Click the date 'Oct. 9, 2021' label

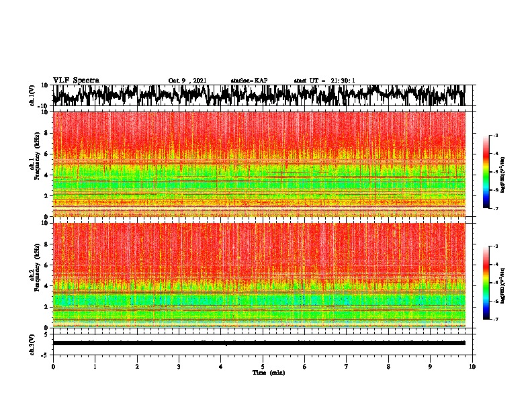187,81
